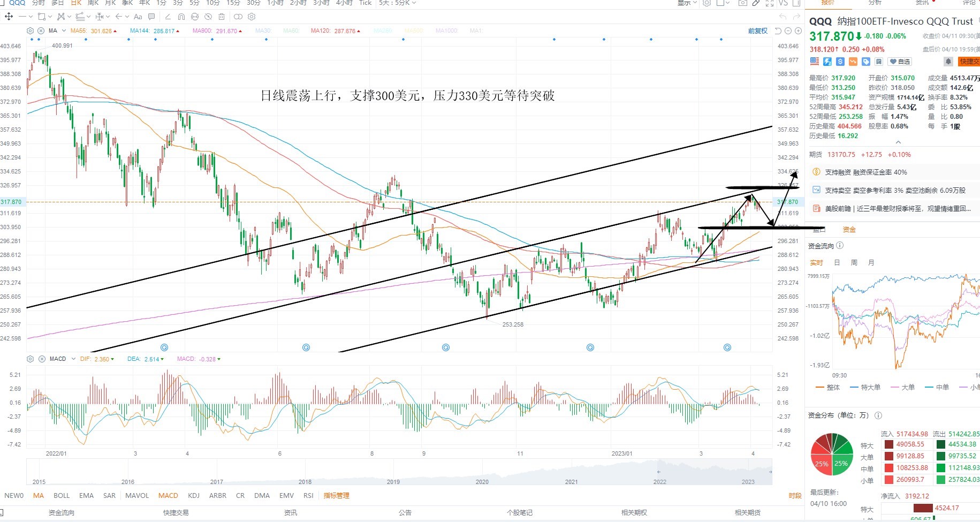
Task: Toggle the EMA indicator
Action: click(86, 495)
